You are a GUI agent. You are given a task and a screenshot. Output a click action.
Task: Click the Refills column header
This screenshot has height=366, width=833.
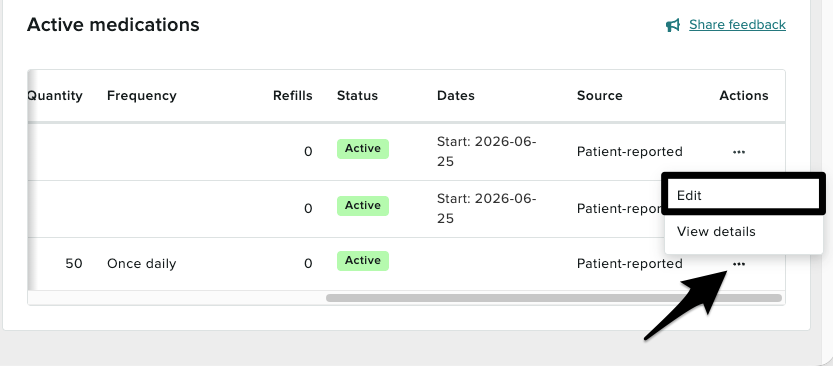293,96
